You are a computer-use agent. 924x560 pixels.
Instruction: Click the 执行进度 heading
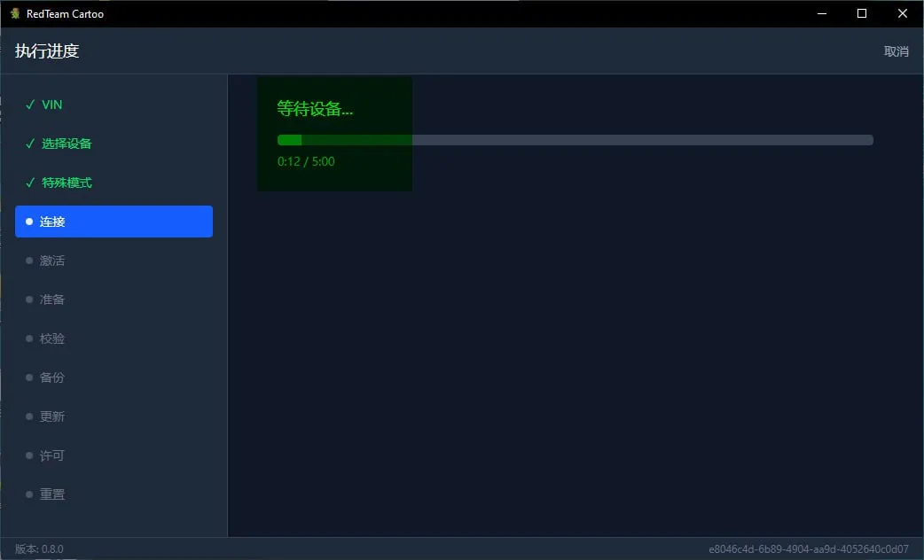47,51
